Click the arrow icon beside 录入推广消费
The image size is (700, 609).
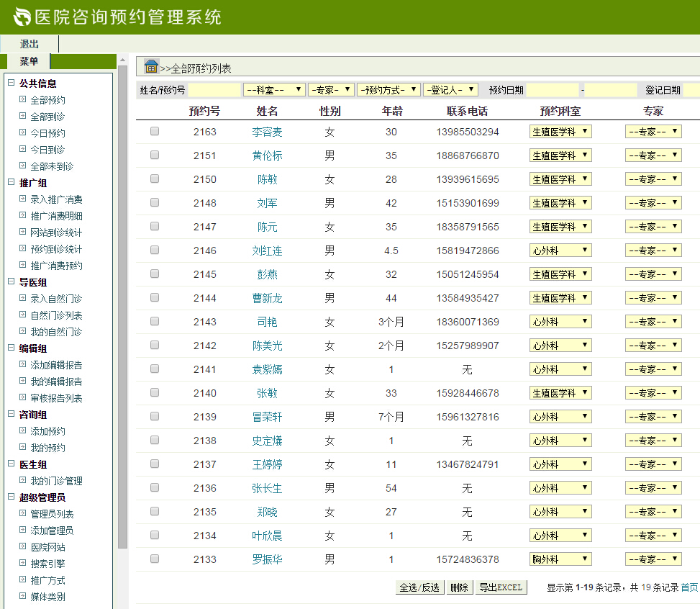[x=23, y=199]
